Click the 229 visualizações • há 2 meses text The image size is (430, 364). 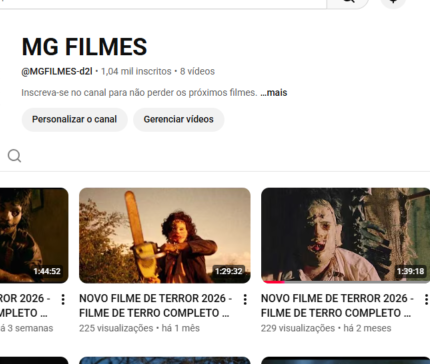tap(326, 328)
